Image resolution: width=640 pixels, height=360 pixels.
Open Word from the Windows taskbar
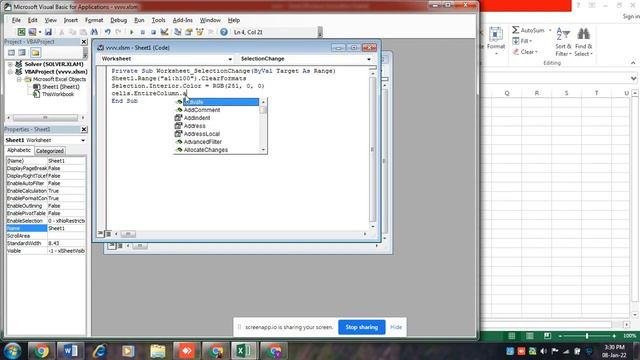click(70, 351)
